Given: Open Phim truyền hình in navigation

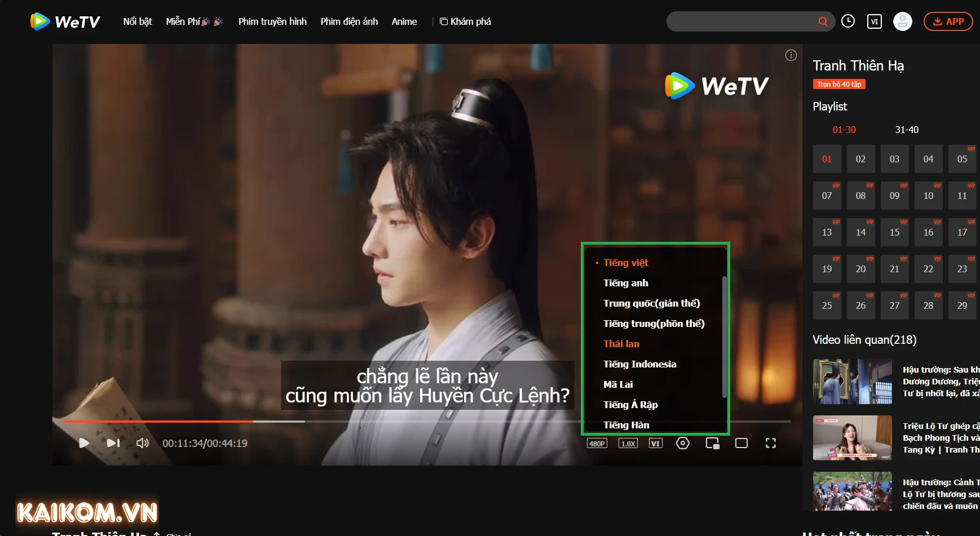Looking at the screenshot, I should click(272, 21).
